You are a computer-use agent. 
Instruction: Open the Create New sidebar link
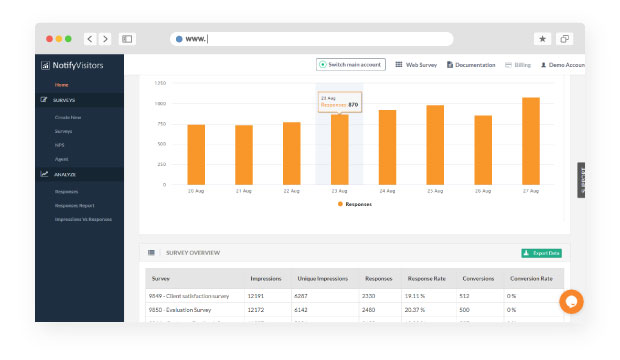[x=68, y=117]
